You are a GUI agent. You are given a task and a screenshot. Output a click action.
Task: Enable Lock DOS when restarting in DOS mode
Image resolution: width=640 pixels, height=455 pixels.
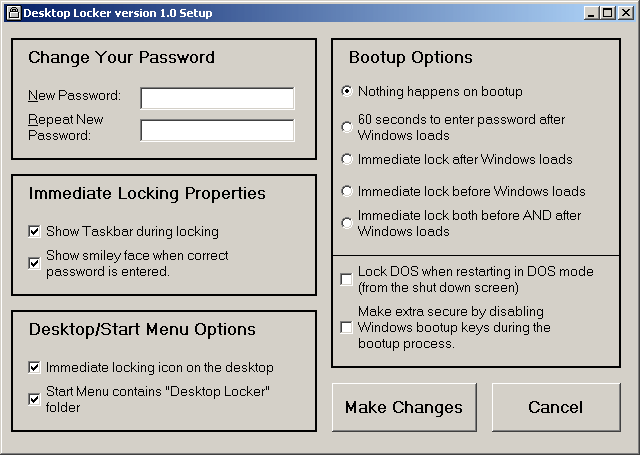(346, 280)
